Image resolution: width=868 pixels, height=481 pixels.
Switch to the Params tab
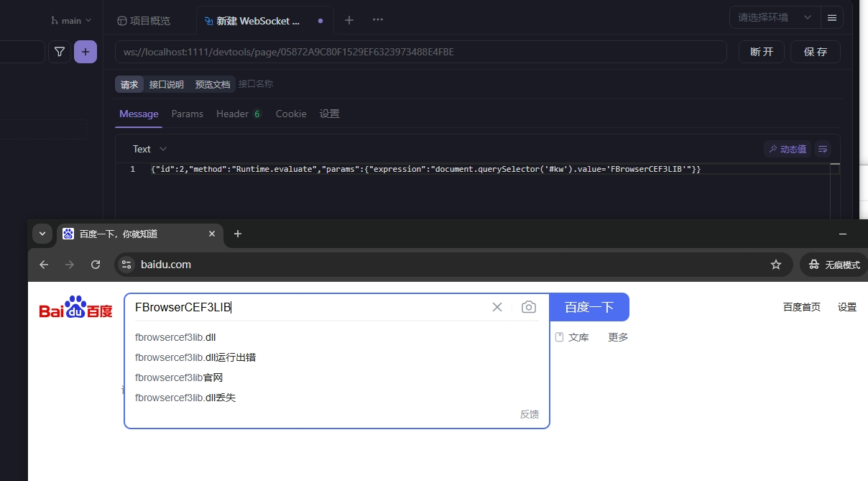click(x=187, y=114)
